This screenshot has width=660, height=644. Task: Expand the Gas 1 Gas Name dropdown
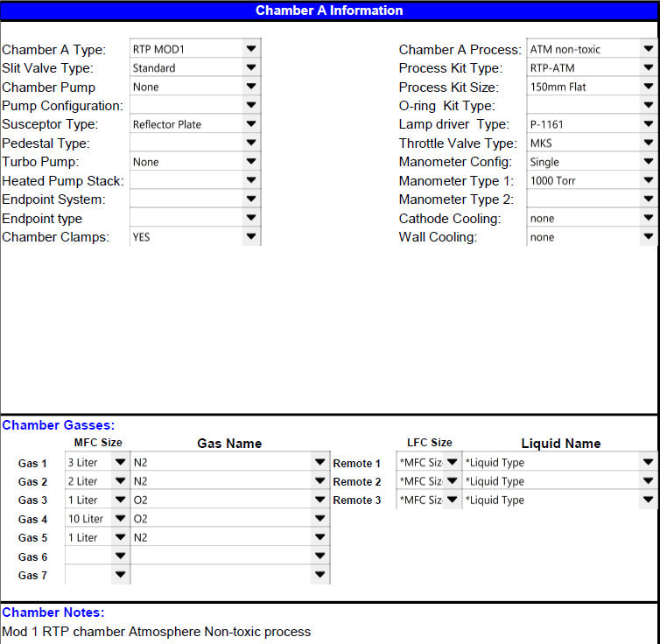[319, 462]
